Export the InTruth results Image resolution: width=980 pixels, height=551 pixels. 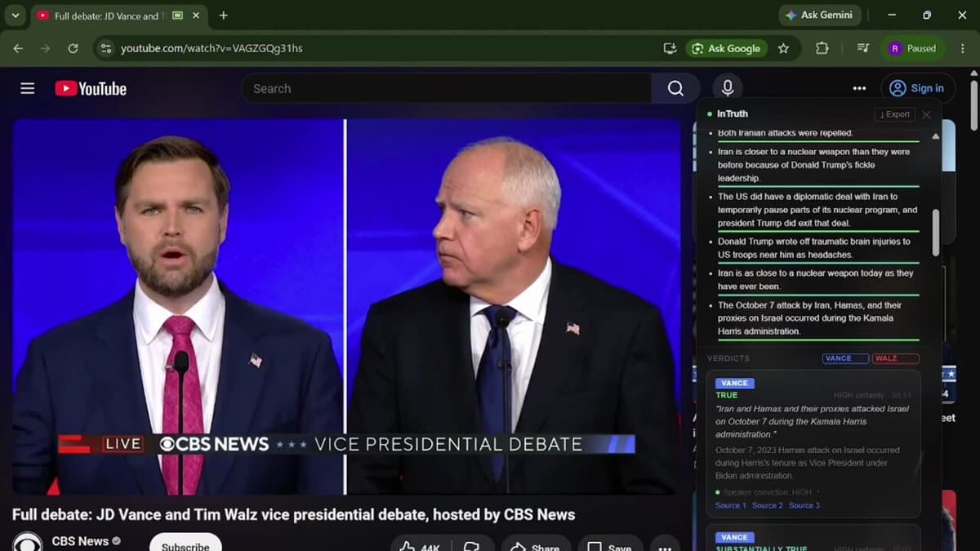pos(894,114)
